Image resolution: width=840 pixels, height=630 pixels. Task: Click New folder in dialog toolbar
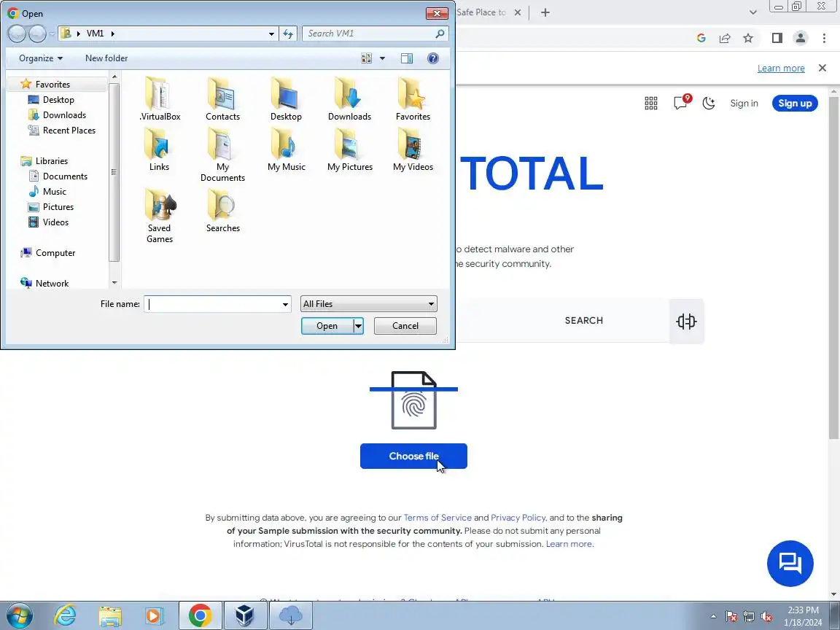pos(106,58)
